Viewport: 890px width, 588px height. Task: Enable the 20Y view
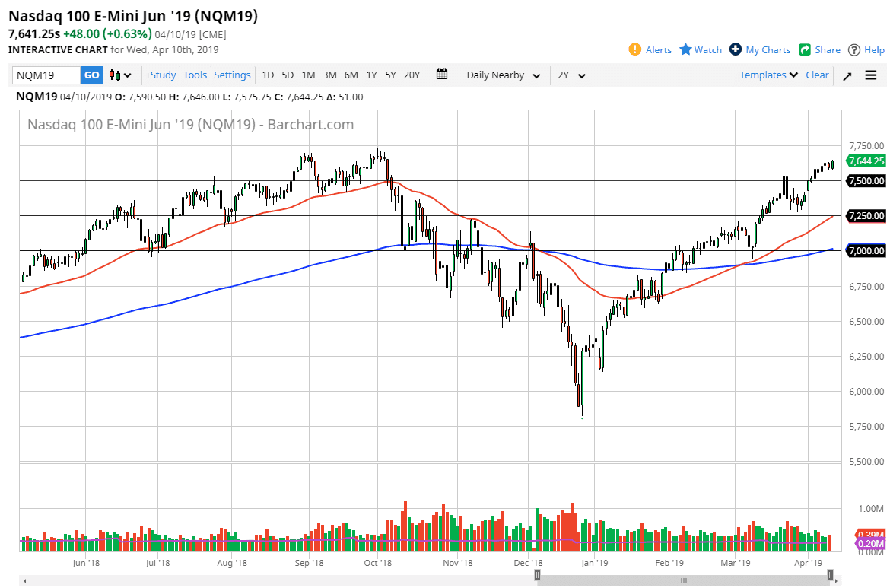(412, 75)
